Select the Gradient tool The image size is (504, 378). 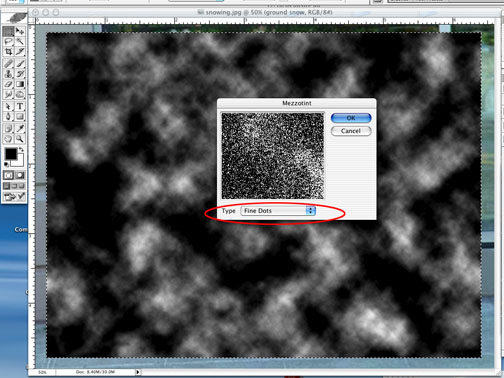(x=20, y=84)
